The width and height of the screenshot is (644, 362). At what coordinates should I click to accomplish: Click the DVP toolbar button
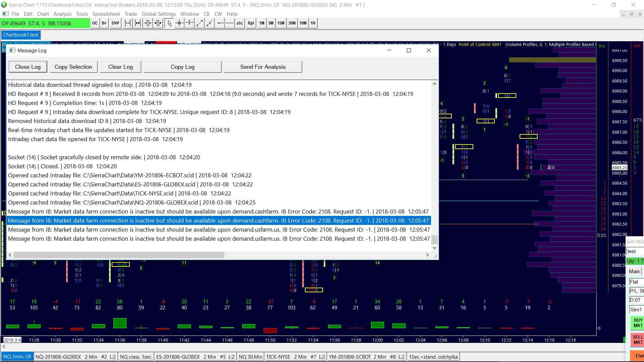pyautogui.click(x=115, y=23)
